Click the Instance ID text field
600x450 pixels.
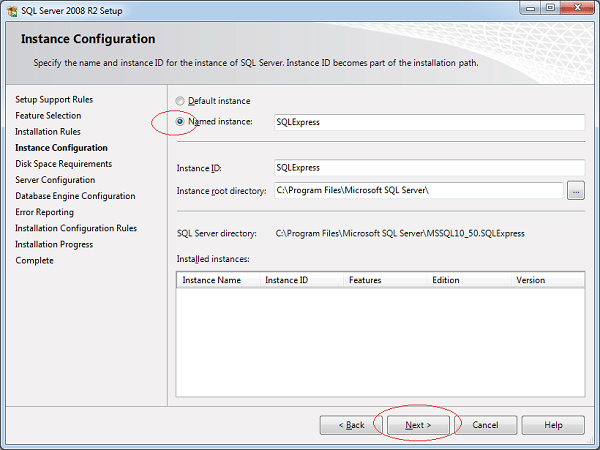[429, 168]
